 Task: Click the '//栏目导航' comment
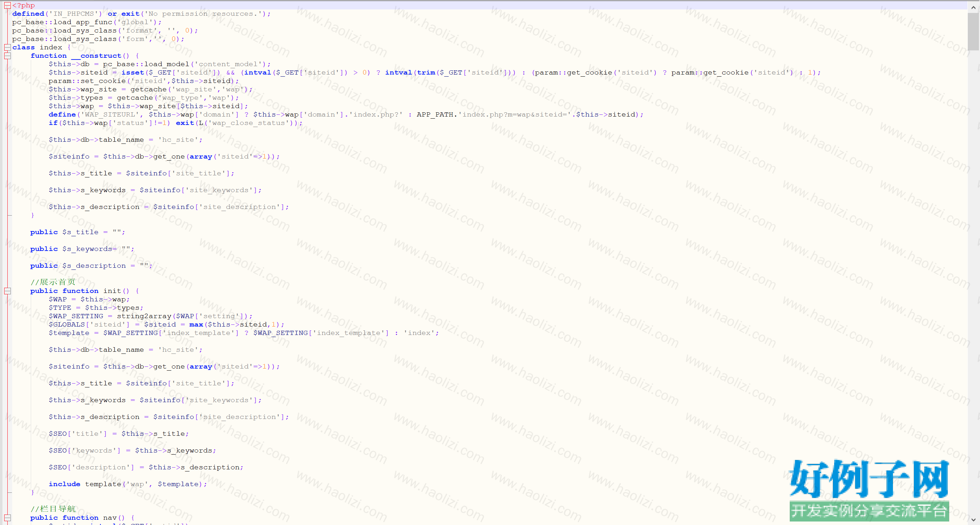[53, 509]
